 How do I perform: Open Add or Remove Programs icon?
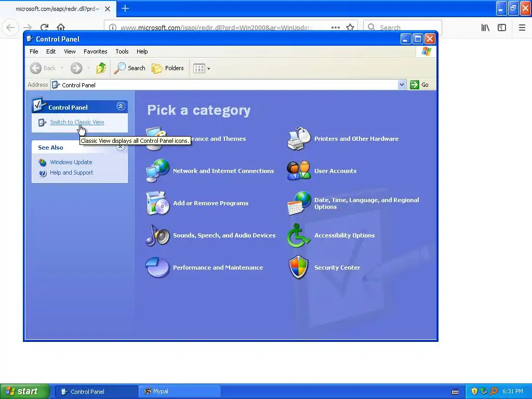157,203
